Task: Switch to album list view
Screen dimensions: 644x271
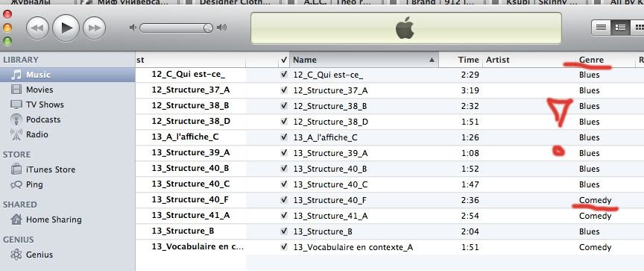Action: coord(619,28)
